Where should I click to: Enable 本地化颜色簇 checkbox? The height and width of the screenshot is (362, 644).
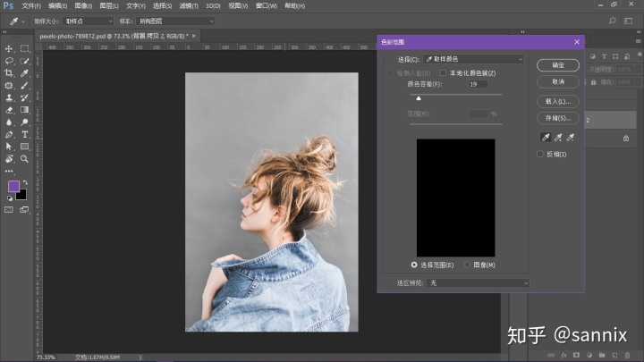pyautogui.click(x=443, y=73)
